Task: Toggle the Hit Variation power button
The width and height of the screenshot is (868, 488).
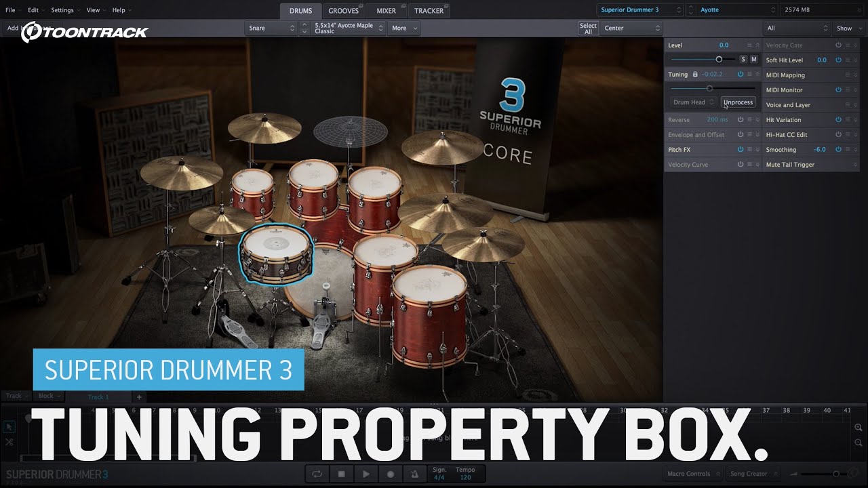Action: 838,120
